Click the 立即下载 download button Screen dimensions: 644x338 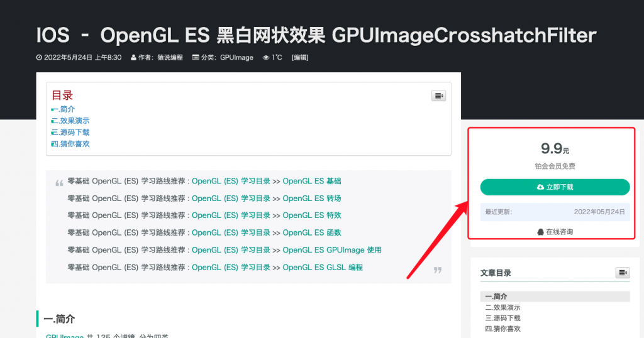point(555,187)
